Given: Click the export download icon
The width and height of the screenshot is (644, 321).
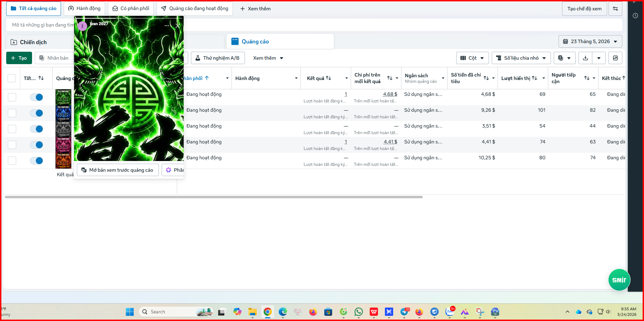Looking at the screenshot, I should (585, 58).
